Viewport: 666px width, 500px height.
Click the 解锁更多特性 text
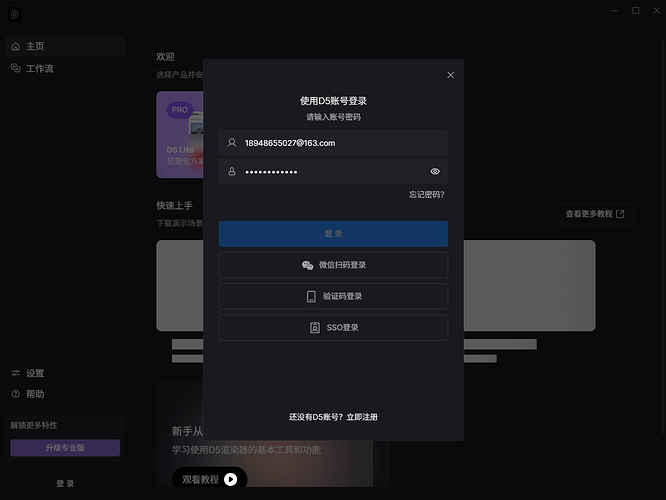pyautogui.click(x=34, y=425)
